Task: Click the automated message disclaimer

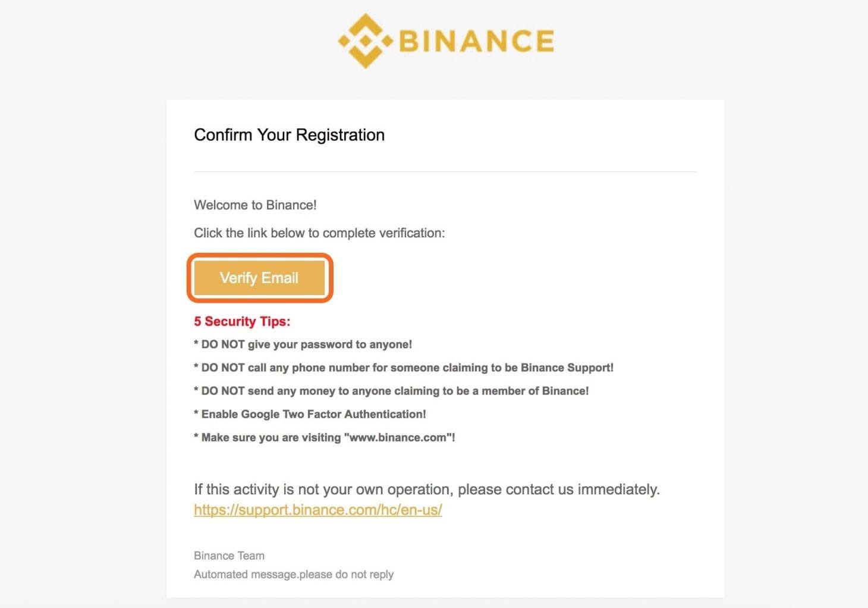Action: tap(294, 574)
